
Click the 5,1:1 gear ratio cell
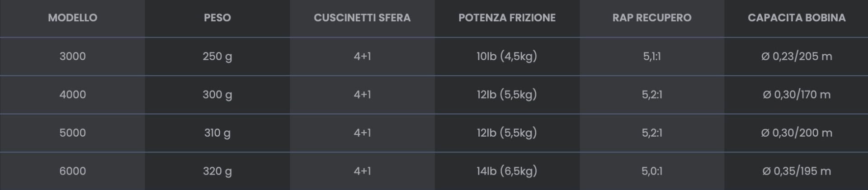point(651,56)
